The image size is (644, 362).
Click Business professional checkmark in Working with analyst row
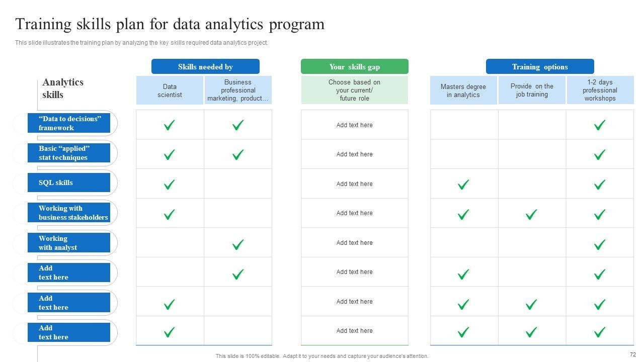(x=238, y=245)
